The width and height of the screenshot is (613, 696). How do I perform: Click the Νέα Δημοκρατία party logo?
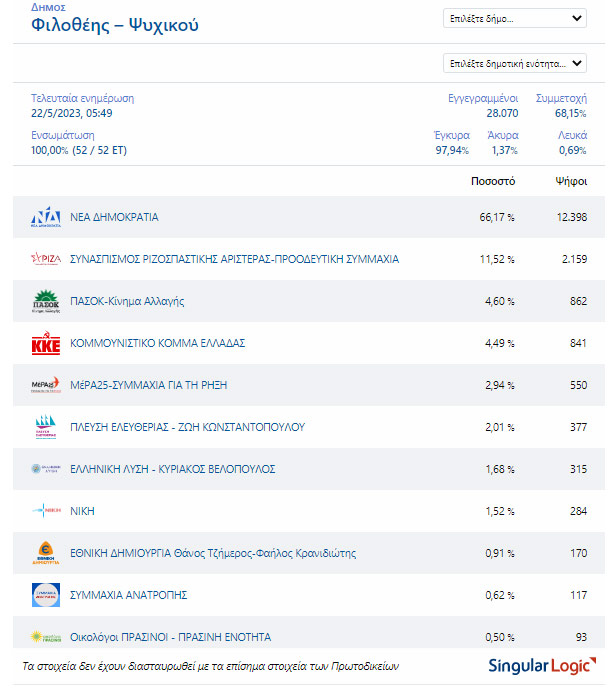coord(46,217)
